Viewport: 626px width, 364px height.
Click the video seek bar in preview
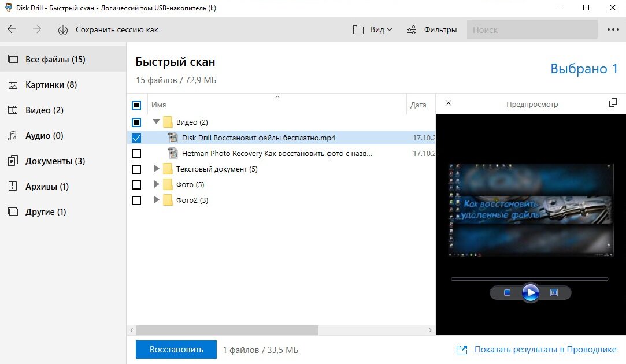(x=529, y=279)
